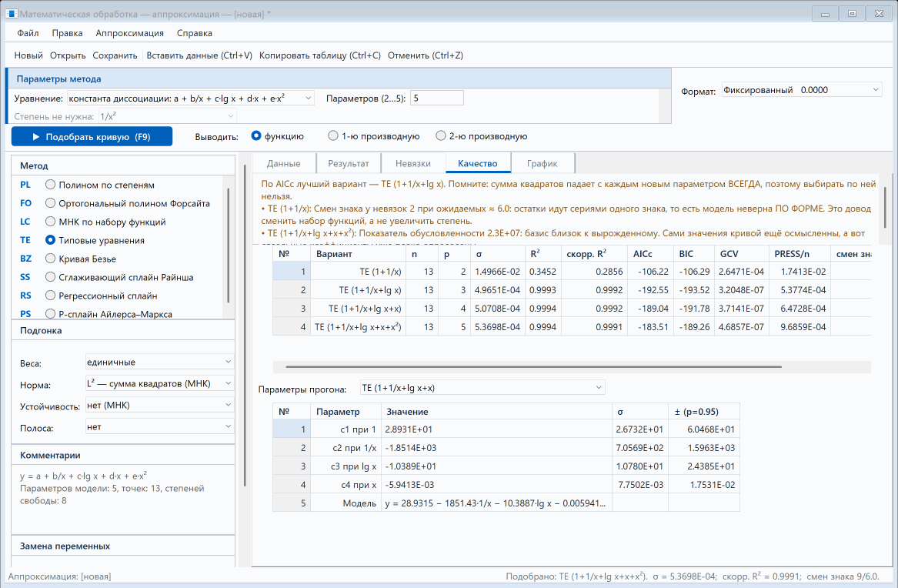The height and width of the screenshot is (588, 898).
Task: Click the PRESS/n column header
Action: tap(800, 254)
